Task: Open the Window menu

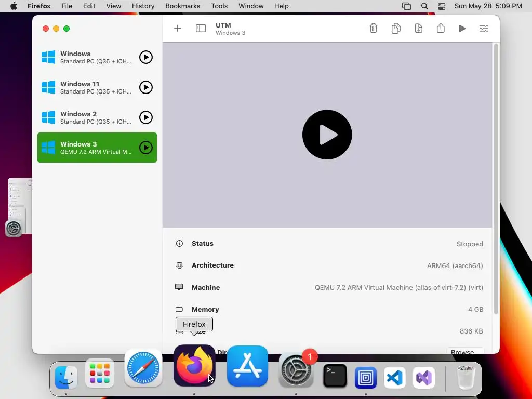Action: (x=251, y=6)
